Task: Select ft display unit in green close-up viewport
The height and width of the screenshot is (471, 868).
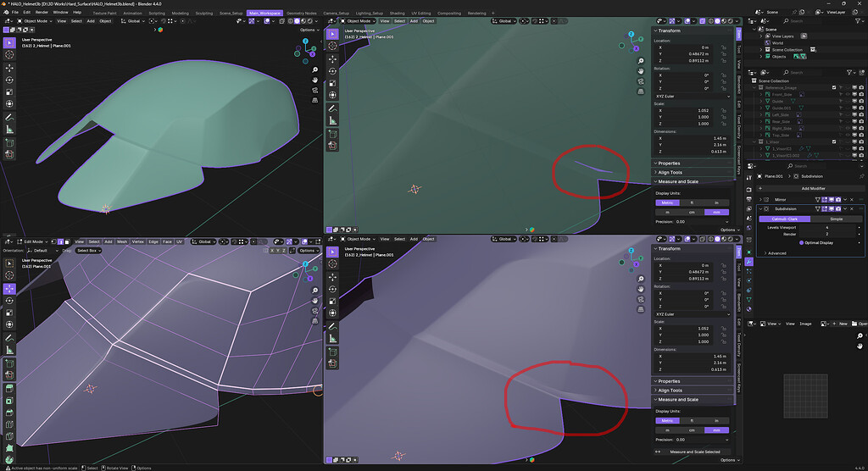Action: (692, 202)
